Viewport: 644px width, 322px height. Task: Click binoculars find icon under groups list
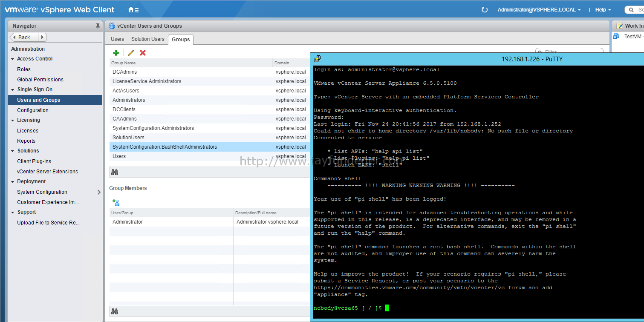tap(115, 172)
